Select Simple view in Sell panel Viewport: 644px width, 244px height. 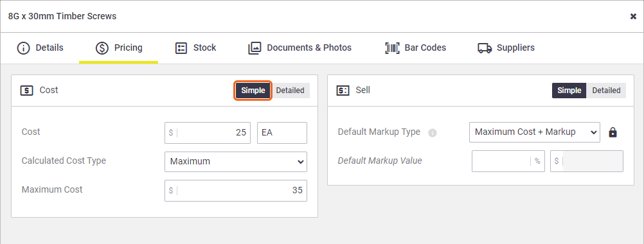click(569, 91)
